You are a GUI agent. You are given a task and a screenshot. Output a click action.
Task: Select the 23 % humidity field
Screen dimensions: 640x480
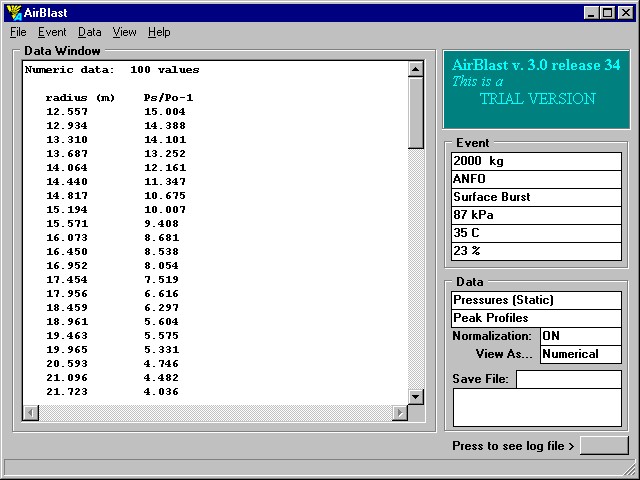536,251
